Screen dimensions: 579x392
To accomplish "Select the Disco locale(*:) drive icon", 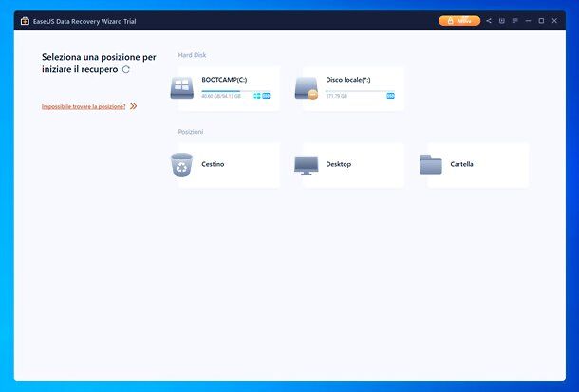I will click(x=307, y=88).
